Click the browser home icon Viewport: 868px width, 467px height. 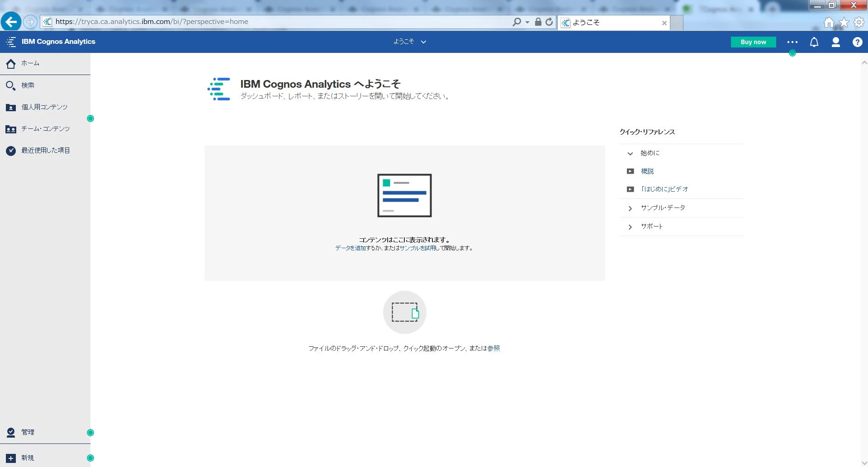[829, 22]
